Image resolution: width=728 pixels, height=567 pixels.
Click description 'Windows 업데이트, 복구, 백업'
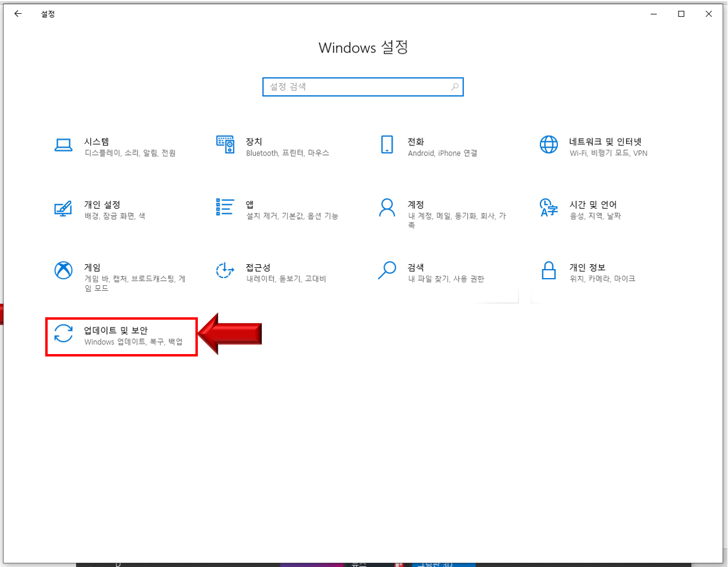coord(133,342)
